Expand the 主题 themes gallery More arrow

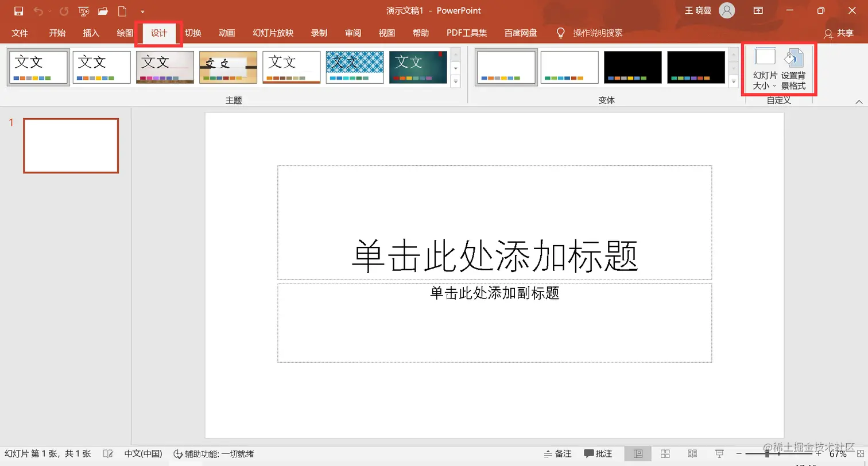click(456, 81)
